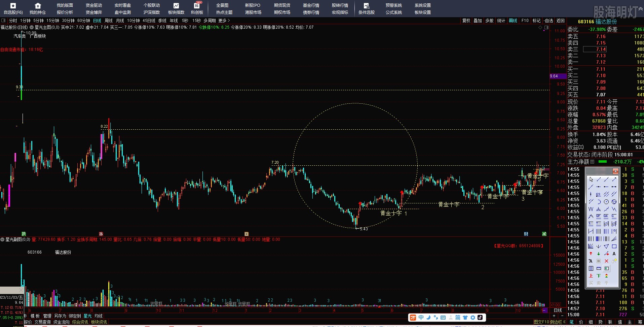Choose the rectangle drawing tool
The height and width of the screenshot is (327, 644).
point(614,246)
